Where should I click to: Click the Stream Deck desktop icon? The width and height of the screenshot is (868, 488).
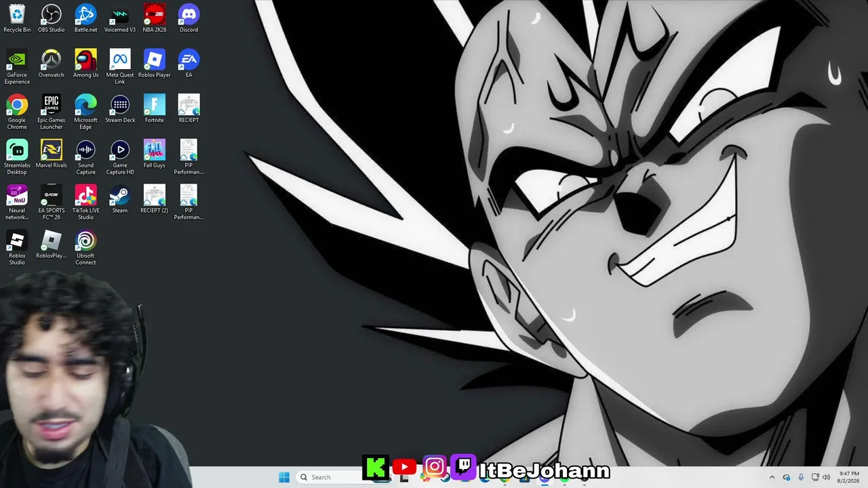pyautogui.click(x=120, y=109)
